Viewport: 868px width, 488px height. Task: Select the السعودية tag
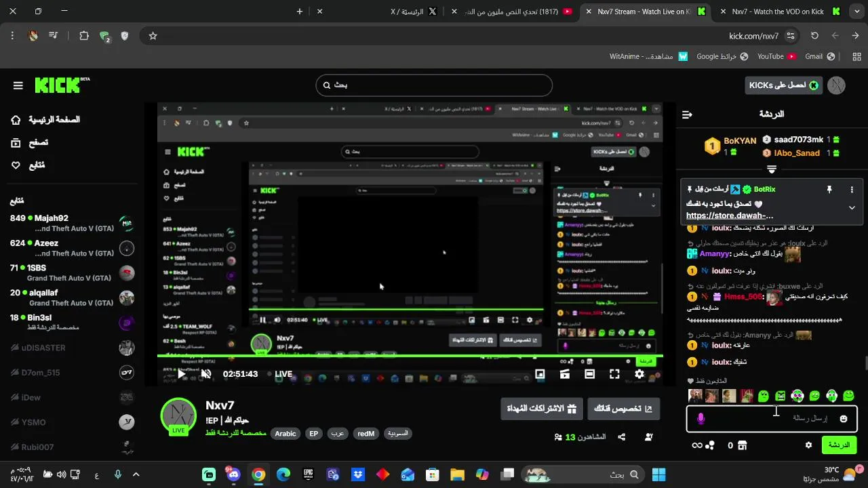(398, 434)
